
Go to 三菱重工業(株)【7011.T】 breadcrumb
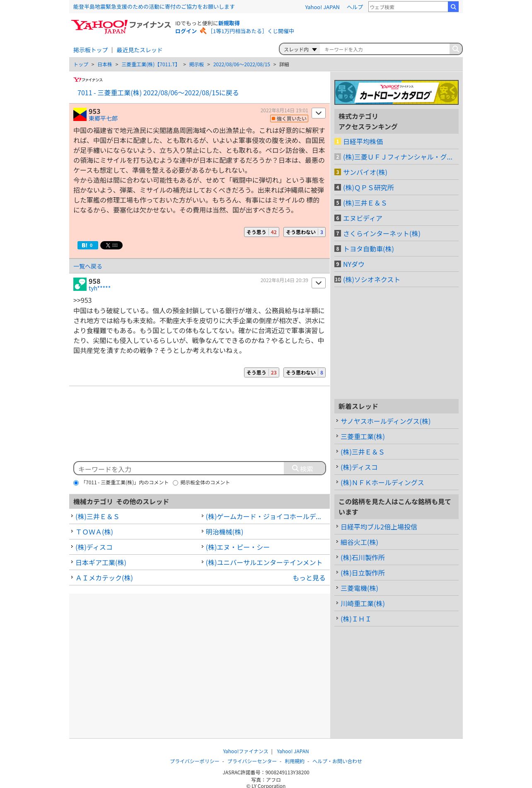pyautogui.click(x=150, y=65)
